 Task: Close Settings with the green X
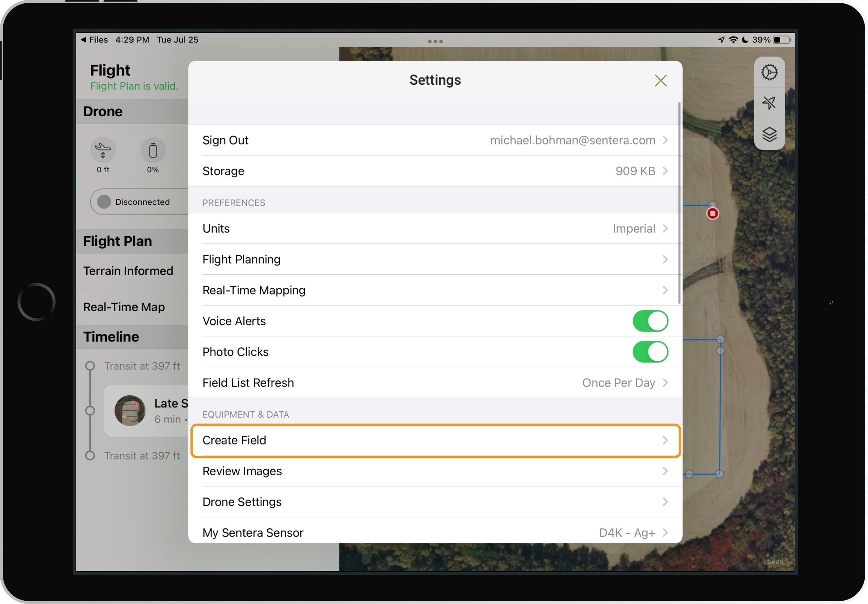[660, 81]
